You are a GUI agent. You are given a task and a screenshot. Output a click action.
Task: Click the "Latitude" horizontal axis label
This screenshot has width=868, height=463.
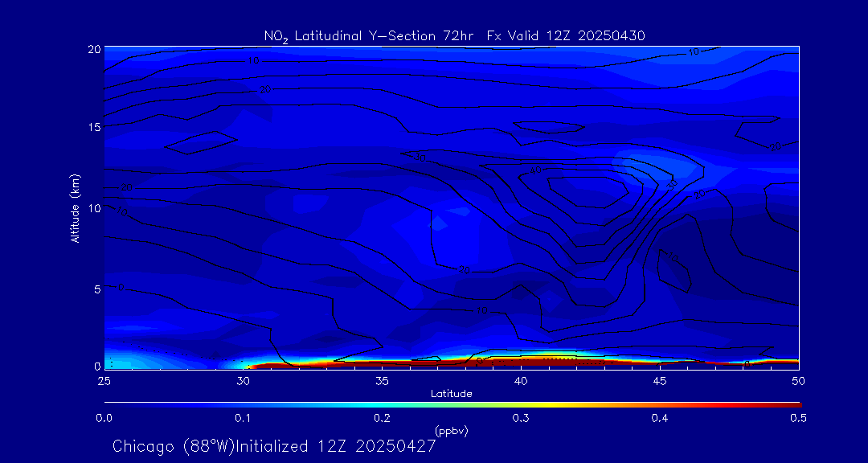[451, 394]
